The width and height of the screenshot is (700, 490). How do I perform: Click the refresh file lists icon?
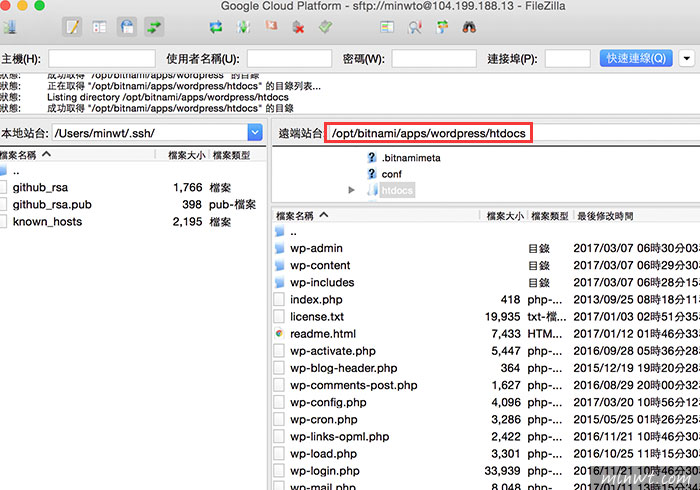[x=216, y=27]
